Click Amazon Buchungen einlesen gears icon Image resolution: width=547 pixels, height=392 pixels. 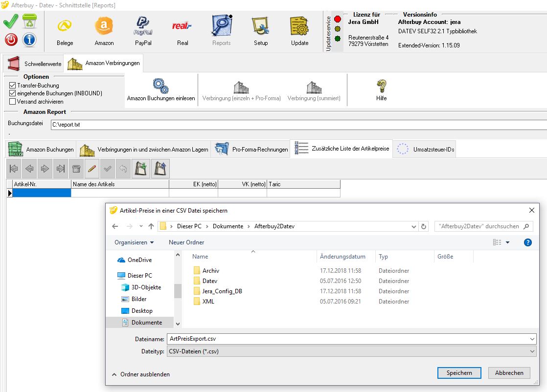(x=161, y=86)
